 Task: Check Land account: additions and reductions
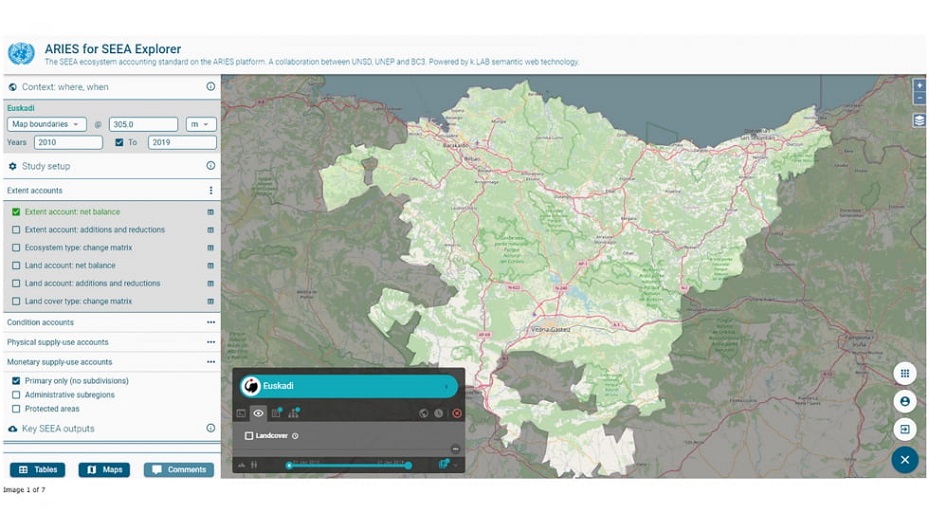pos(16,283)
